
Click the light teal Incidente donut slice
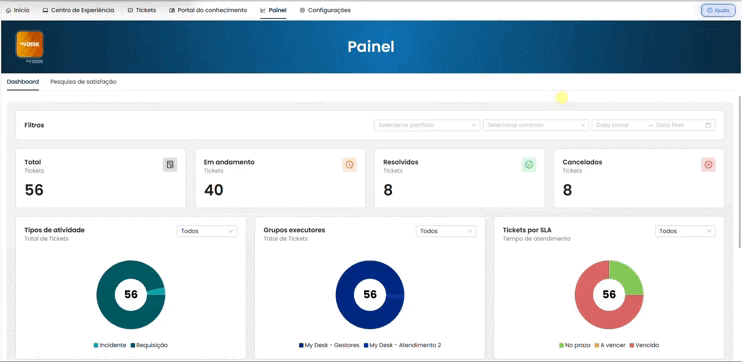[157, 292]
